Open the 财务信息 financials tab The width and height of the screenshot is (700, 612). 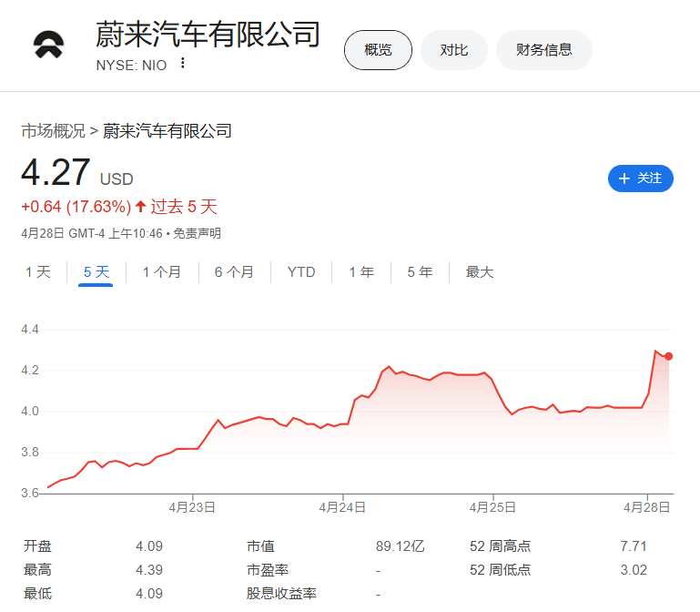tap(543, 50)
